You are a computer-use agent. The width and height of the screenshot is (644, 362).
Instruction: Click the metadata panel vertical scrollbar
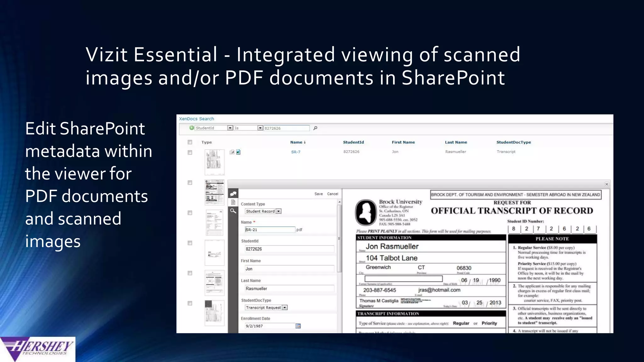pyautogui.click(x=339, y=239)
